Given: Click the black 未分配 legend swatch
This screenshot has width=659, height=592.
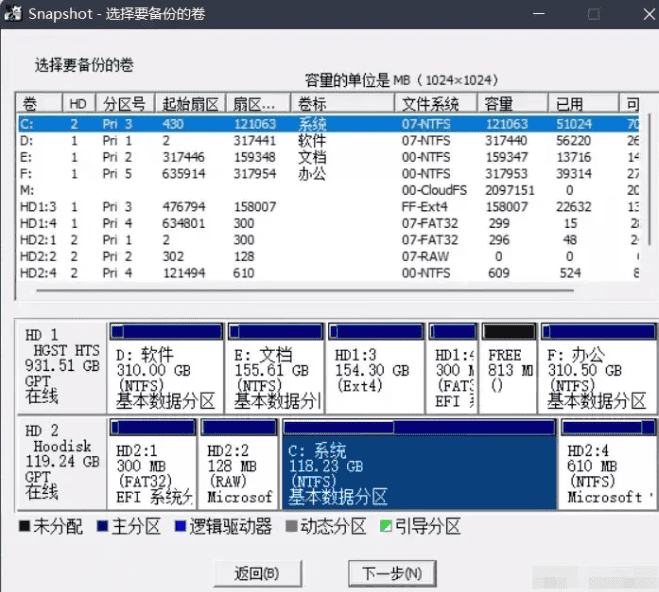Looking at the screenshot, I should coord(25,526).
